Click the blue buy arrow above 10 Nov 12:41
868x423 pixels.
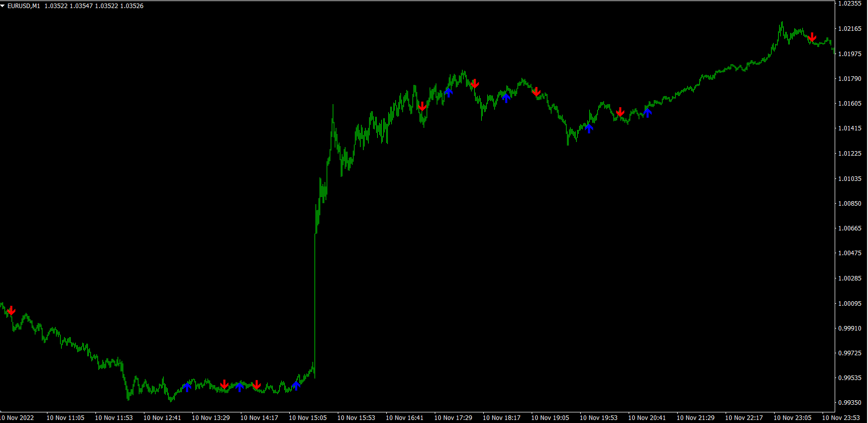[x=187, y=387]
